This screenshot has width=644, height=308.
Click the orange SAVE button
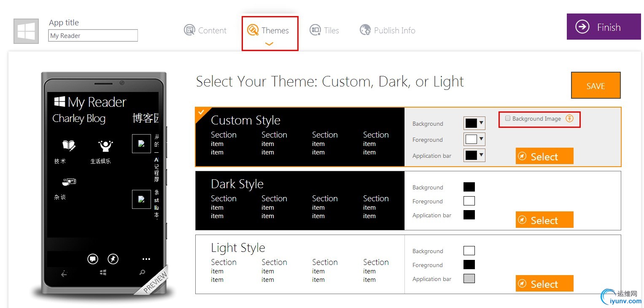[595, 86]
